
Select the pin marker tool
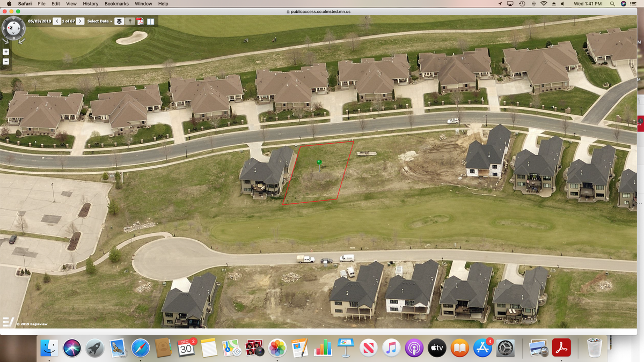pyautogui.click(x=130, y=21)
